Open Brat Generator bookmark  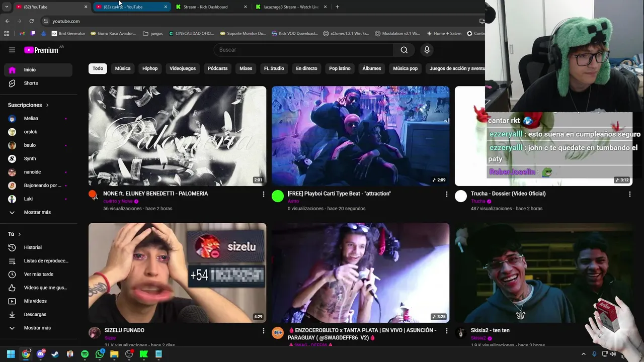68,34
